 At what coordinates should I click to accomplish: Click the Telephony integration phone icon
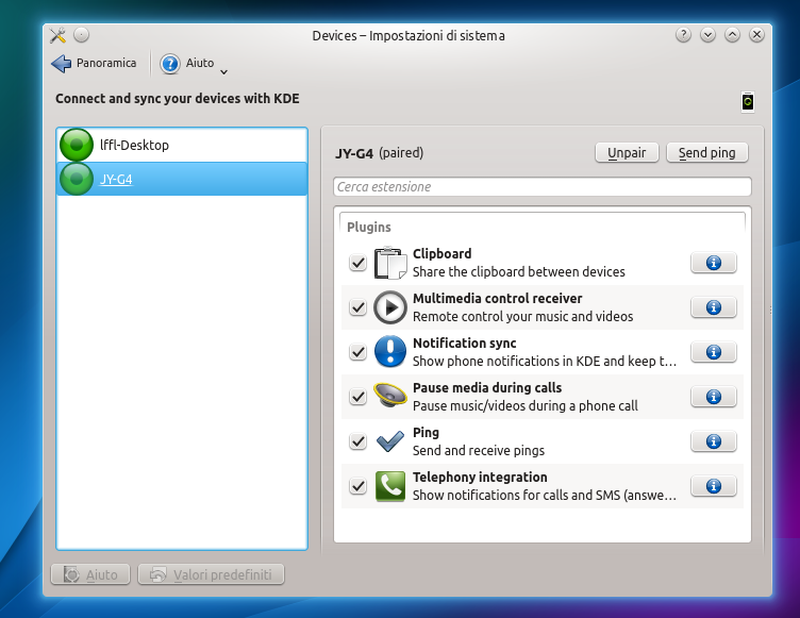tap(389, 485)
